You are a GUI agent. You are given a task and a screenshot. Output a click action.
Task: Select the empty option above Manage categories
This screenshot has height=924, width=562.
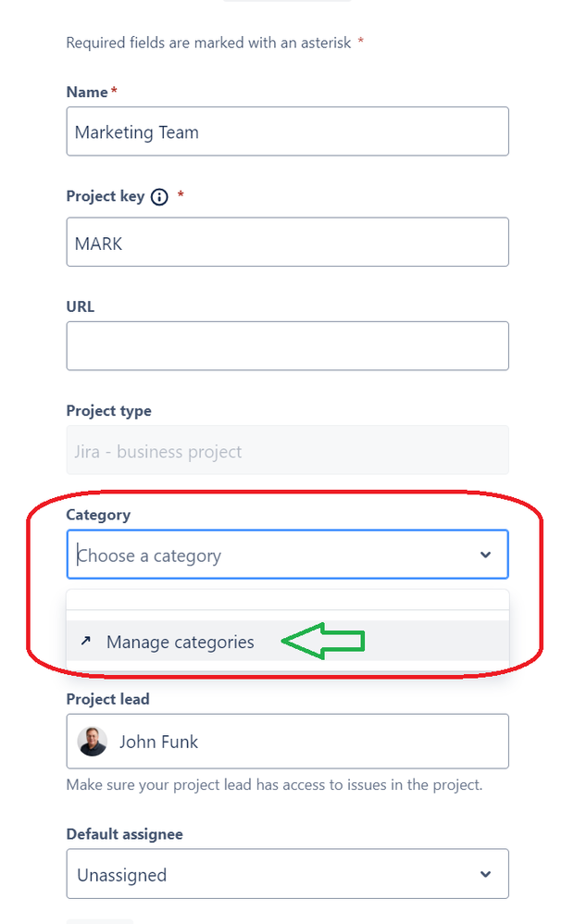click(x=287, y=600)
